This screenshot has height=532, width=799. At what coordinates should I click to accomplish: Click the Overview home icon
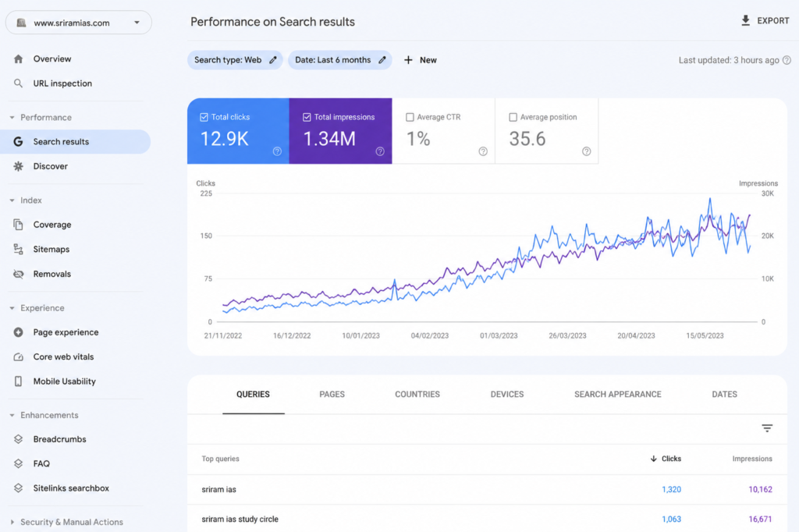tap(19, 59)
